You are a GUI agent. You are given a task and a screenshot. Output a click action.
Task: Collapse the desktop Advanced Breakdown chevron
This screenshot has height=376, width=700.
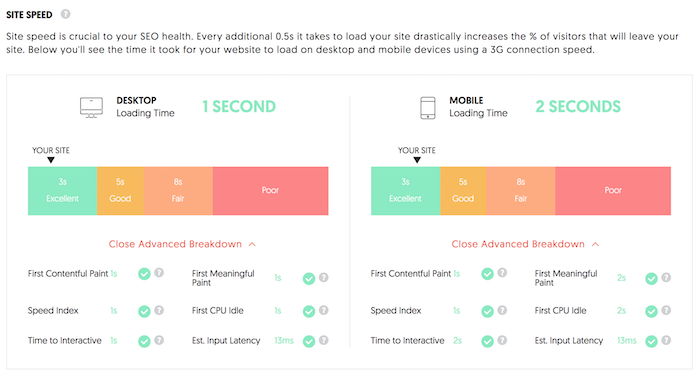pos(252,244)
